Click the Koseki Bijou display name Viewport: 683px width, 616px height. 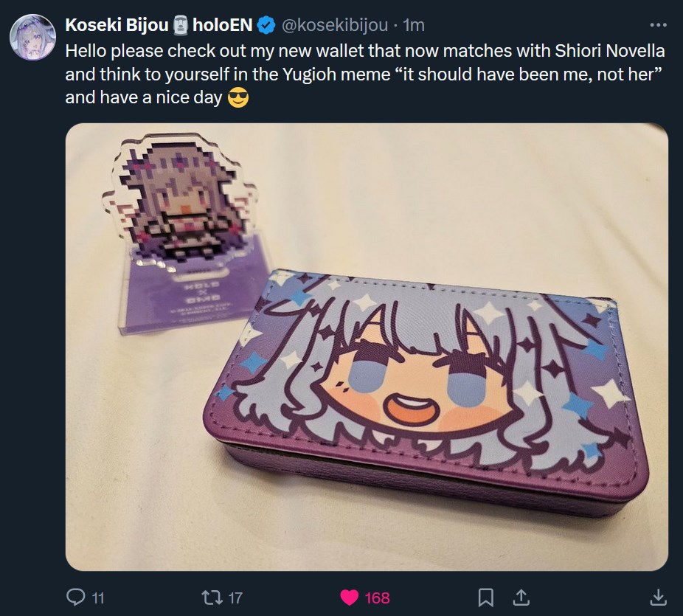(x=117, y=25)
